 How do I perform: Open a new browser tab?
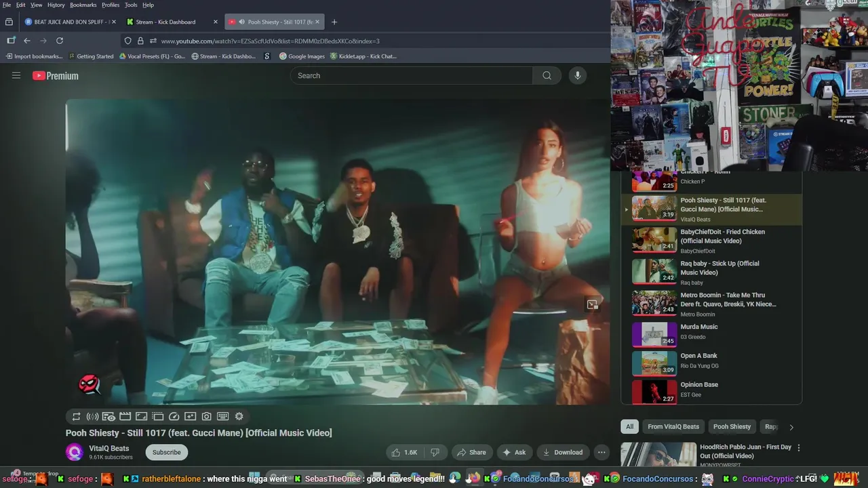click(334, 22)
